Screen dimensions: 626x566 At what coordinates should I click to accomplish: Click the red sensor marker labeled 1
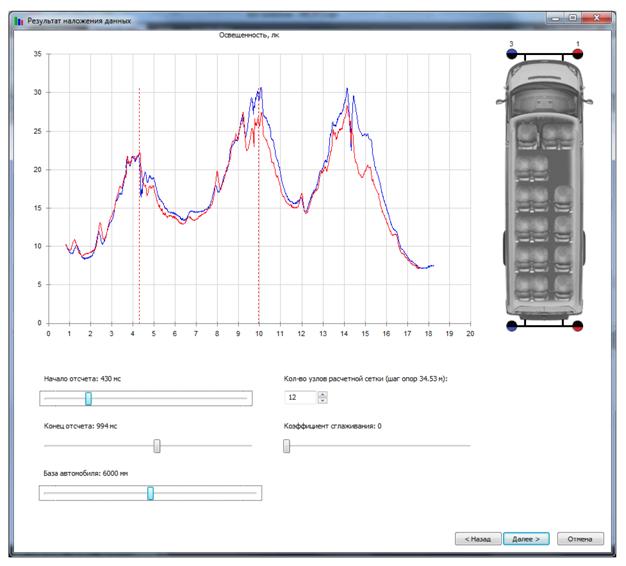[578, 54]
